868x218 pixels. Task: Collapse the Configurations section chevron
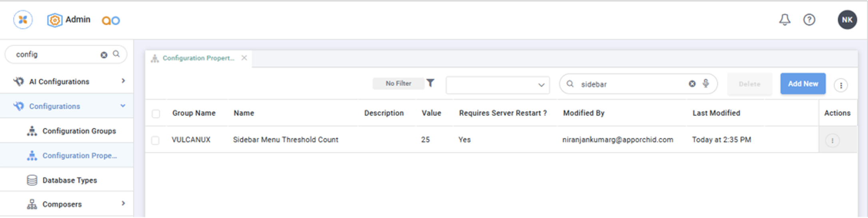123,106
